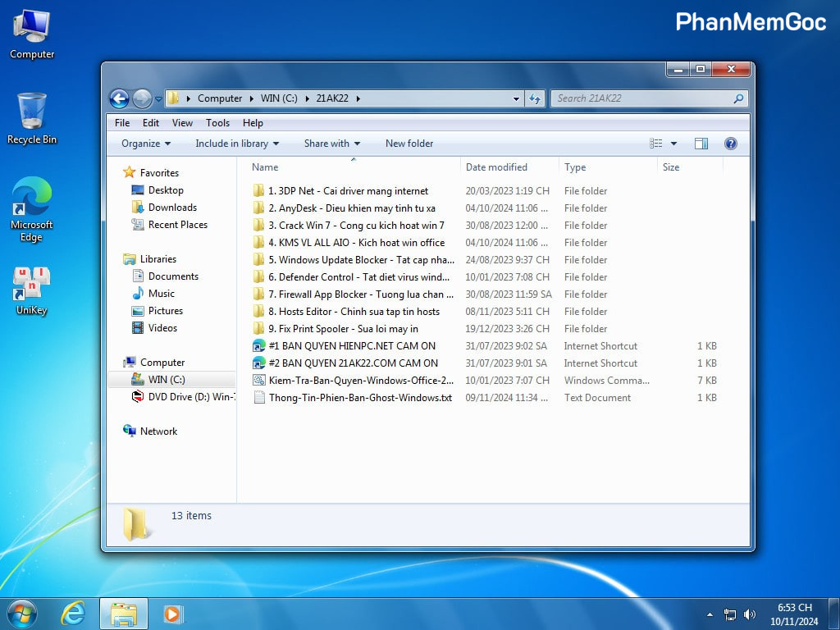
Task: Refresh the 21AK22 folder view
Action: 535,98
